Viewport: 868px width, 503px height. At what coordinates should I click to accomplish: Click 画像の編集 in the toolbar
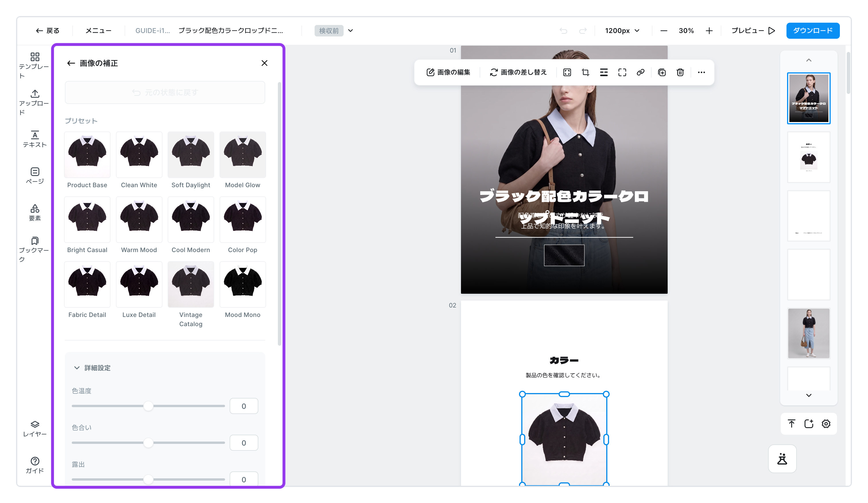448,72
